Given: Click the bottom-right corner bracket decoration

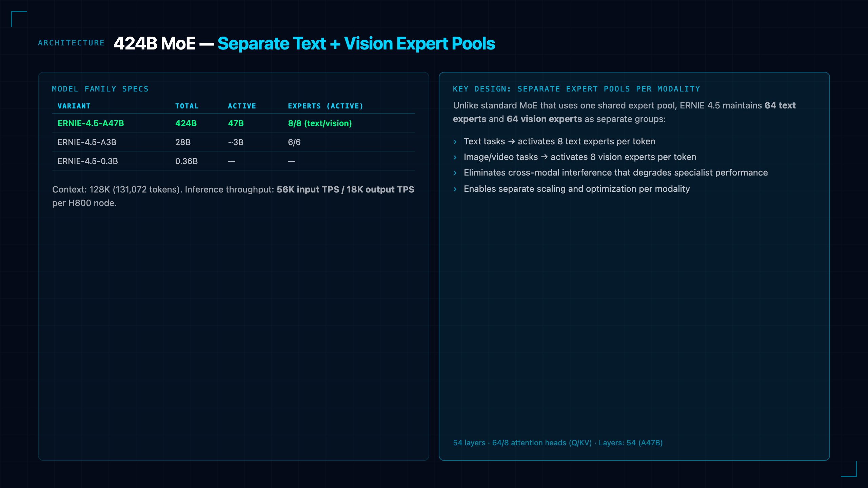Looking at the screenshot, I should [x=849, y=469].
